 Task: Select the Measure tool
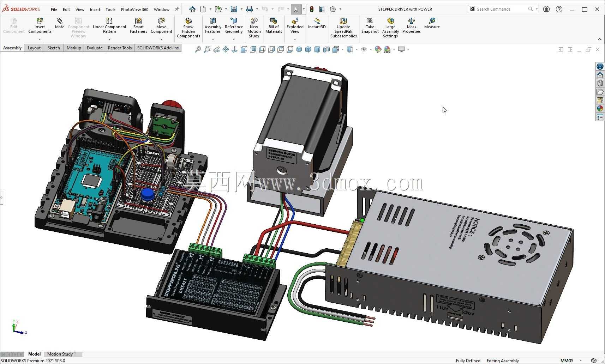point(432,23)
